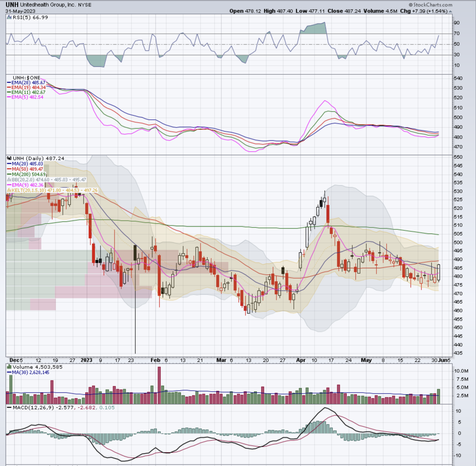Click the NYSE exchange label
The width and height of the screenshot is (476, 466).
[85, 5]
